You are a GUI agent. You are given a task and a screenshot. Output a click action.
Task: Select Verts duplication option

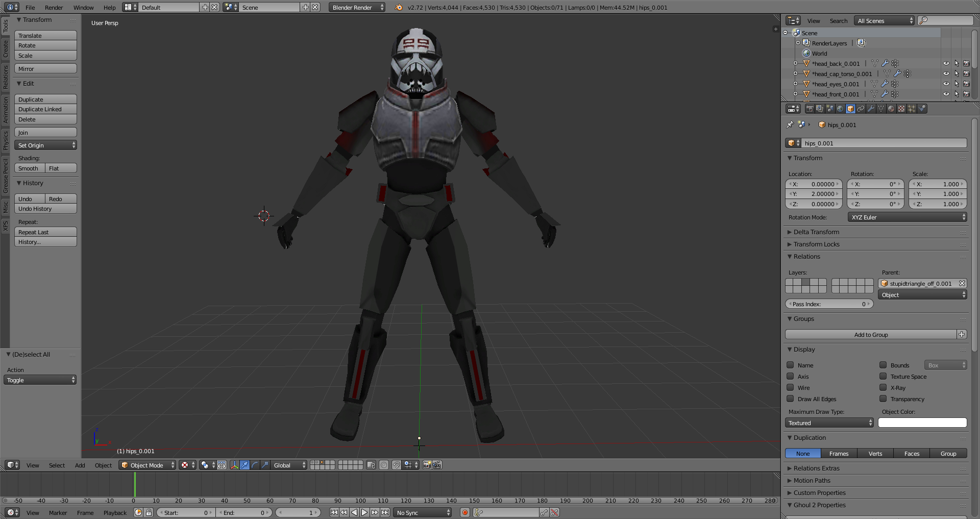tap(875, 453)
